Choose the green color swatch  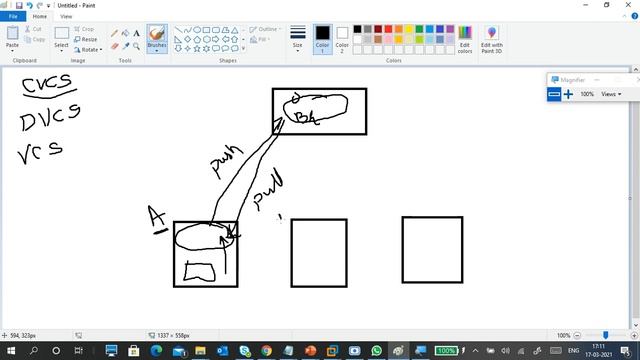tap(419, 29)
